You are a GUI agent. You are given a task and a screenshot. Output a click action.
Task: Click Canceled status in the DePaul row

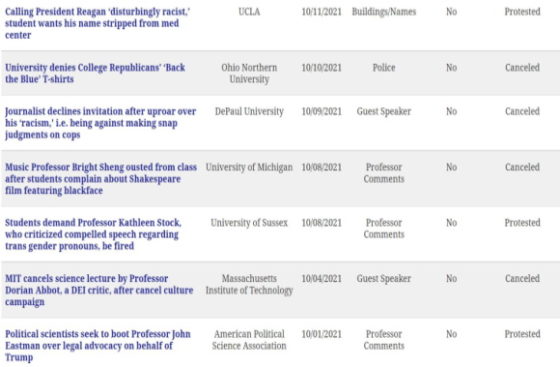pos(522,111)
